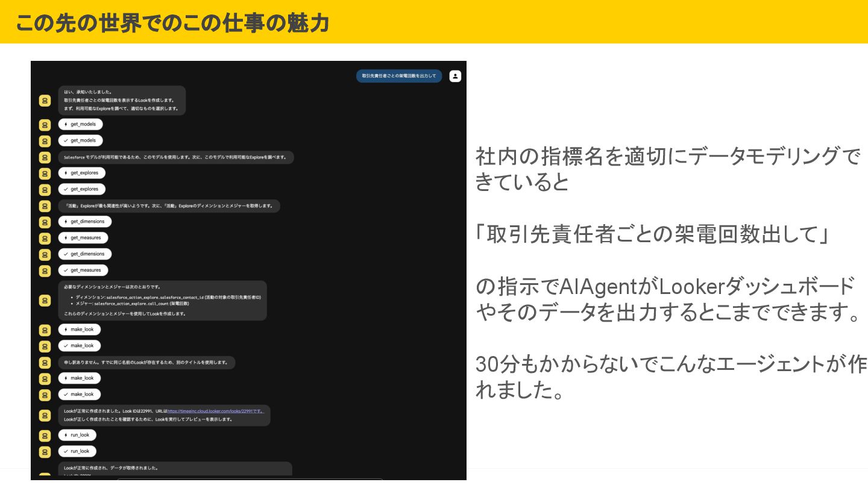Select the line Lookが正しく作成されたことを確認するために
868x488 pixels.
(x=148, y=419)
